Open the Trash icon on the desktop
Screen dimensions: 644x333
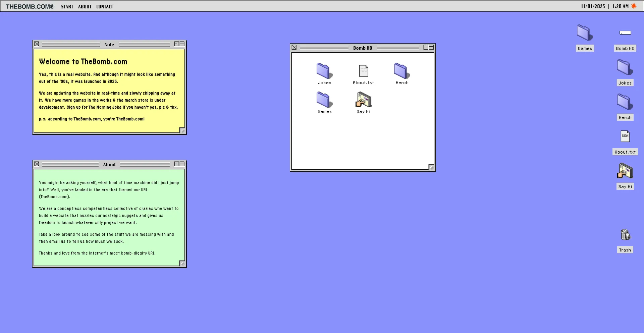pyautogui.click(x=625, y=235)
